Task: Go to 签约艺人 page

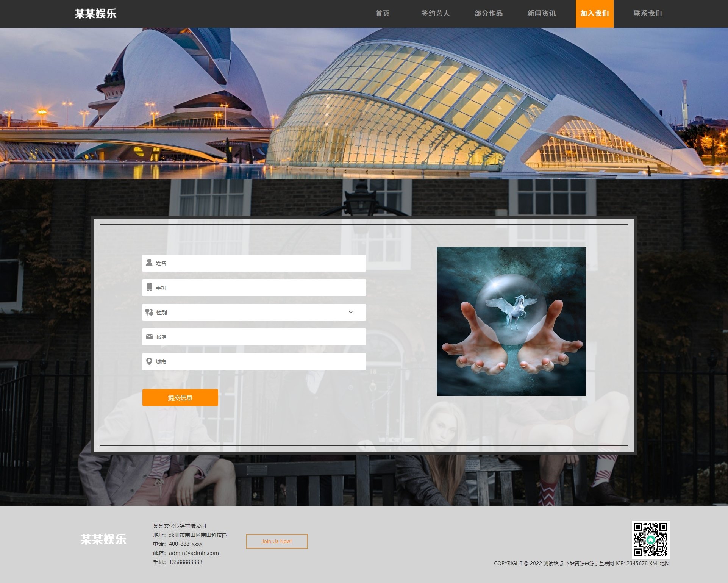Action: [435, 14]
